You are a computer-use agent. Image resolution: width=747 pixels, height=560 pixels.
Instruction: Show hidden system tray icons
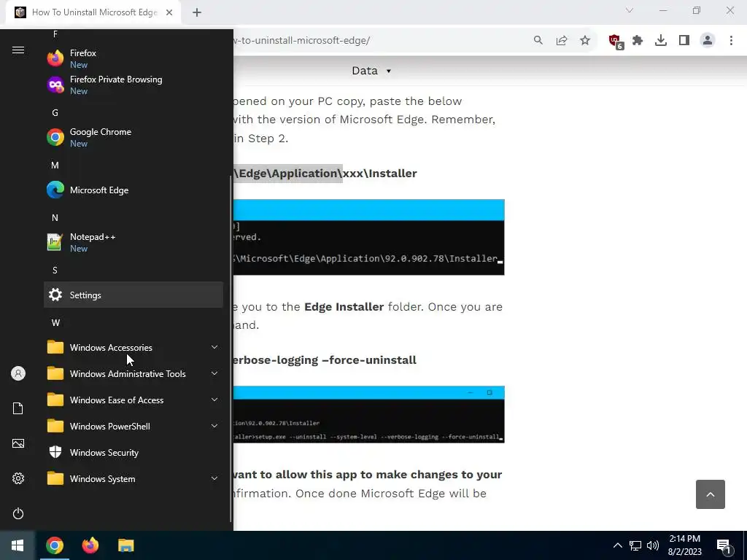(617, 545)
